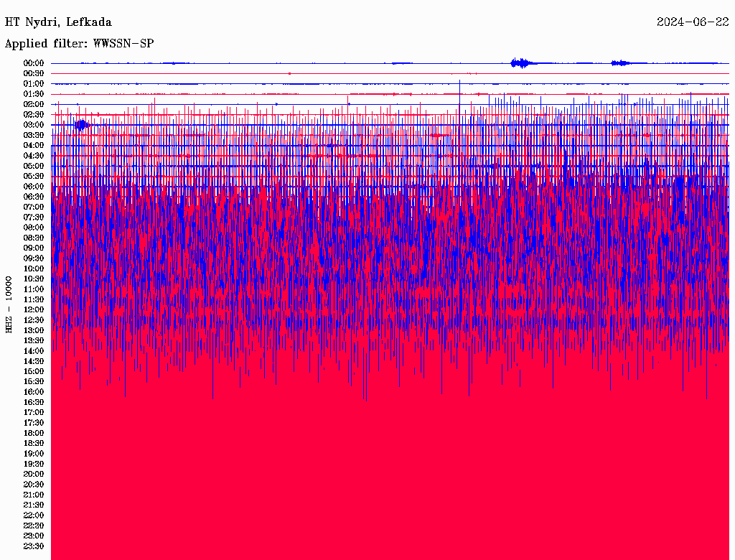The width and height of the screenshot is (735, 560).
Task: Click the tall blue spike on the 01:00 trace
Action: click(459, 83)
